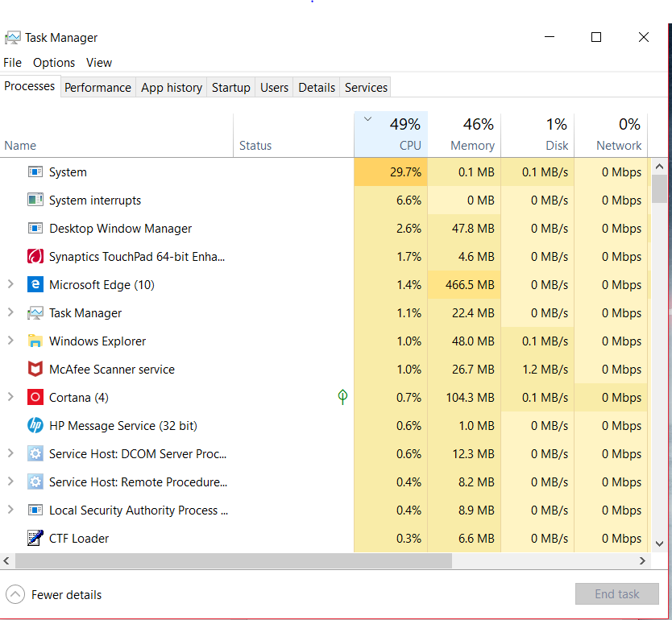Image resolution: width=672 pixels, height=620 pixels.
Task: Click the End task button
Action: click(x=617, y=593)
